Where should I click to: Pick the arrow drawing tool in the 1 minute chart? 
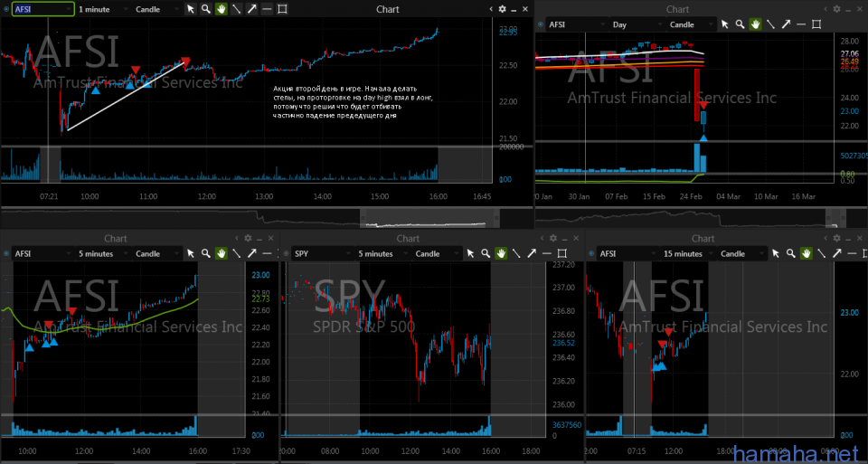click(x=252, y=9)
